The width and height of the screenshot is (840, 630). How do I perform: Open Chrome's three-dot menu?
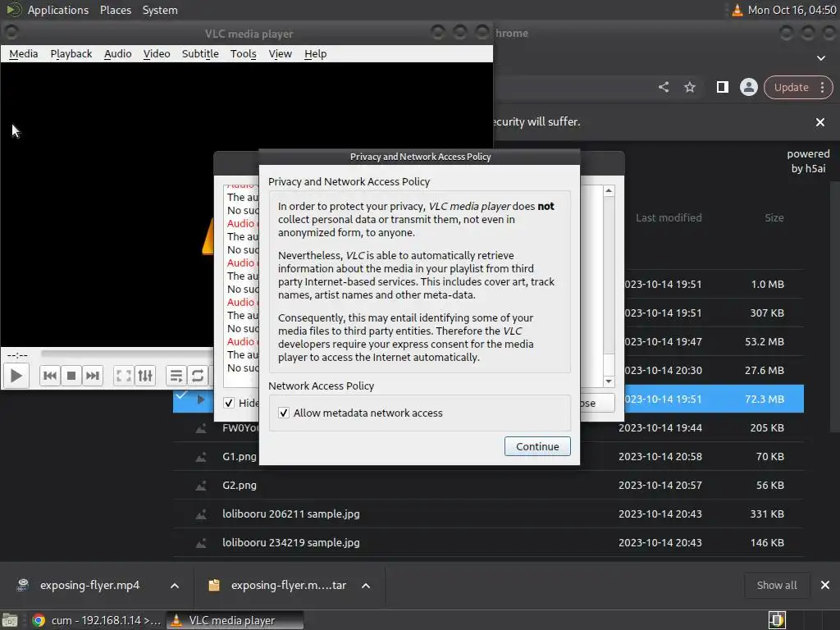822,87
